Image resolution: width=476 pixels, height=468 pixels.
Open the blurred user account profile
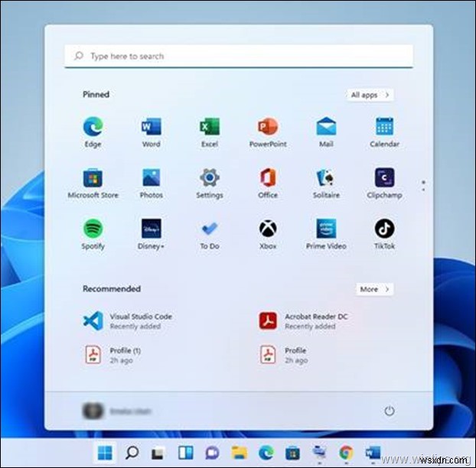coord(116,411)
